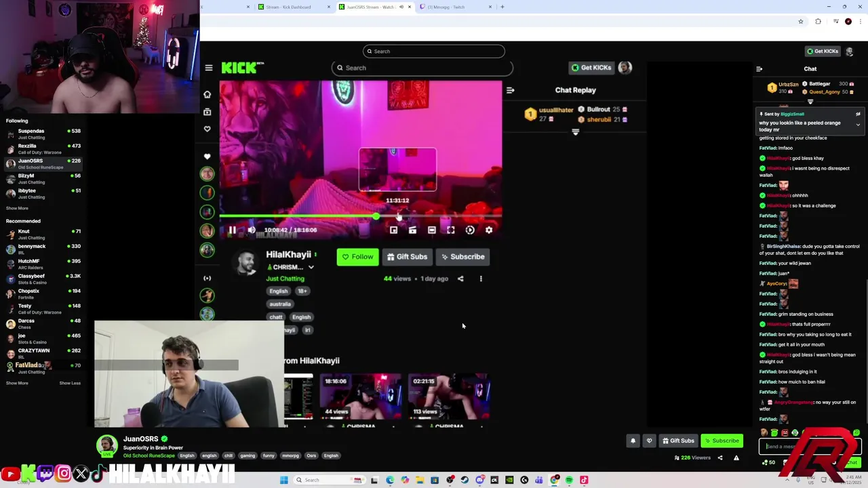Select the australia tag
This screenshot has height=488, width=868.
click(x=280, y=304)
